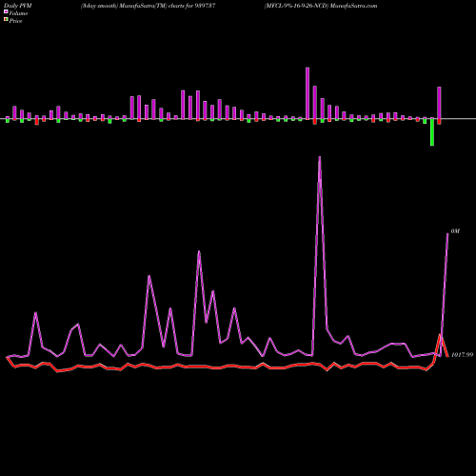Click the 'Price' legend label
The height and width of the screenshot is (476, 476).
(15, 21)
